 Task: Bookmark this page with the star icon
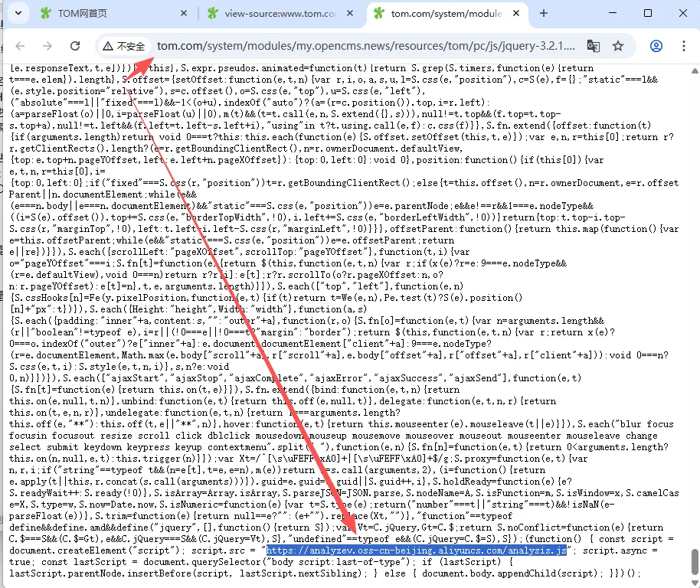pyautogui.click(x=618, y=46)
